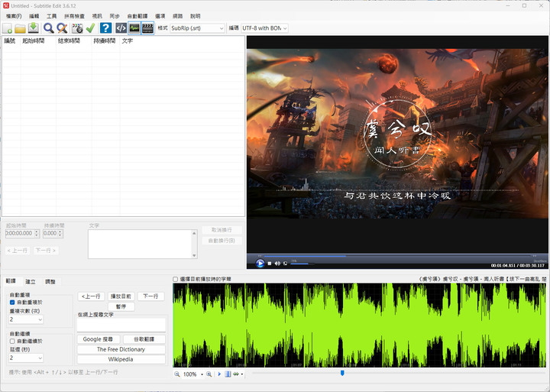
Task: Click the video seek progress bar
Action: pyautogui.click(x=399, y=256)
